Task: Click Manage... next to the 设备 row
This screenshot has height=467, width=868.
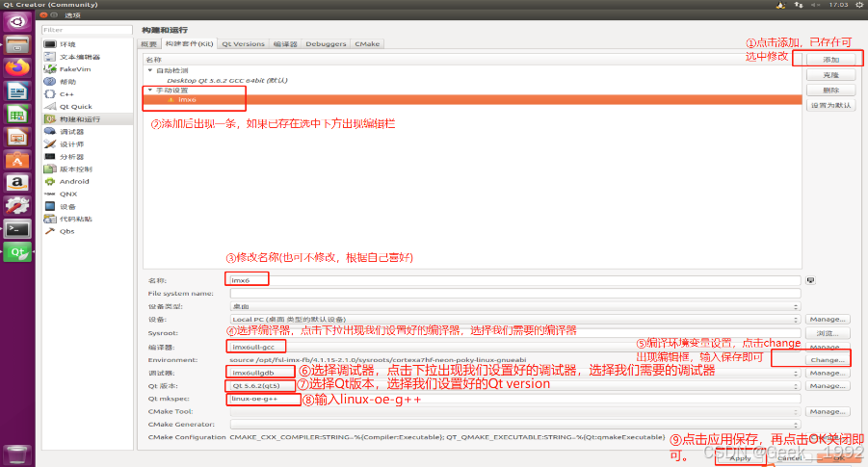Action: click(x=828, y=320)
